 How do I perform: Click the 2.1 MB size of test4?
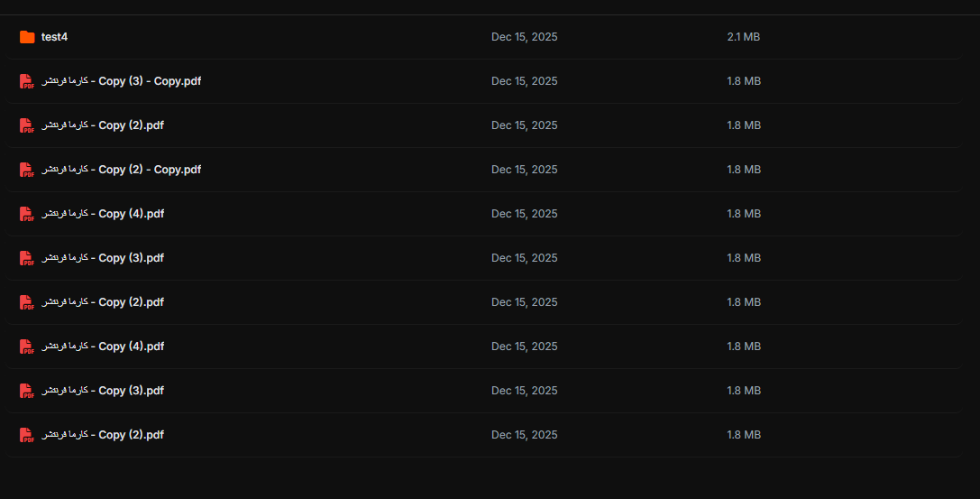coord(743,37)
